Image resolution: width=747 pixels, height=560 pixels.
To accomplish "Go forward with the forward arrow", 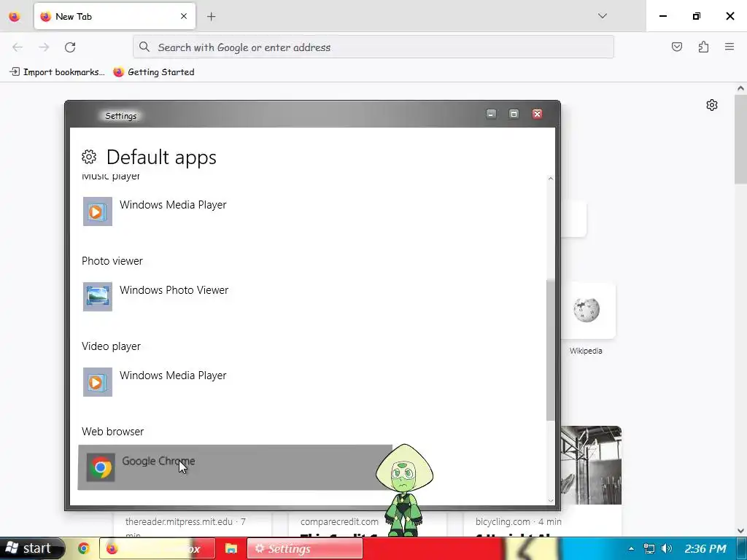I will [x=44, y=47].
